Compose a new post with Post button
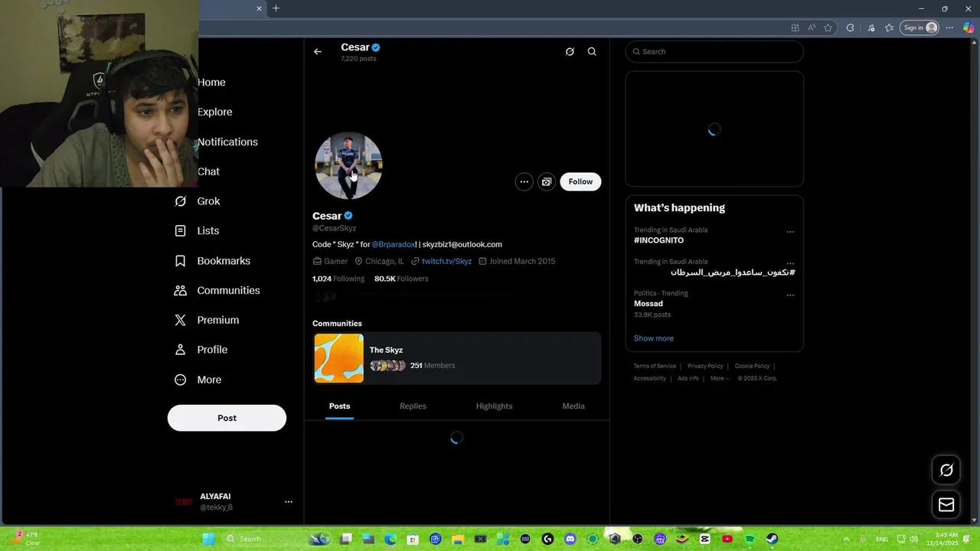This screenshot has width=980, height=551. click(x=227, y=418)
